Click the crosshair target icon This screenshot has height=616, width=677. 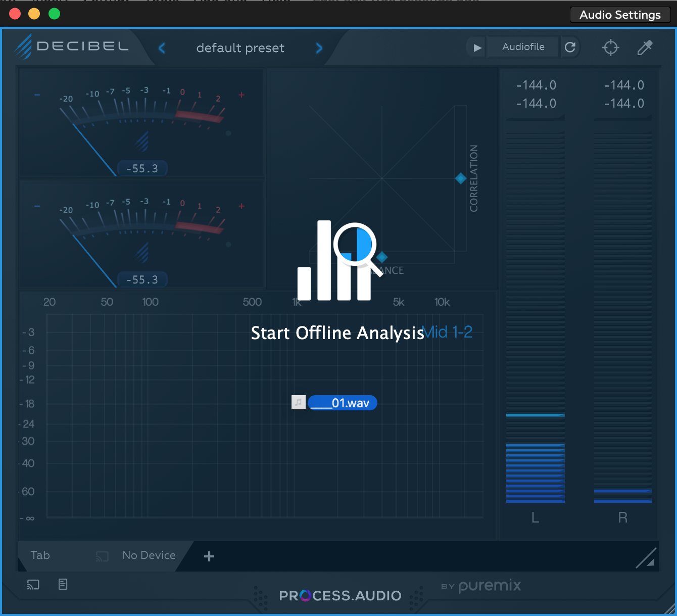point(610,48)
